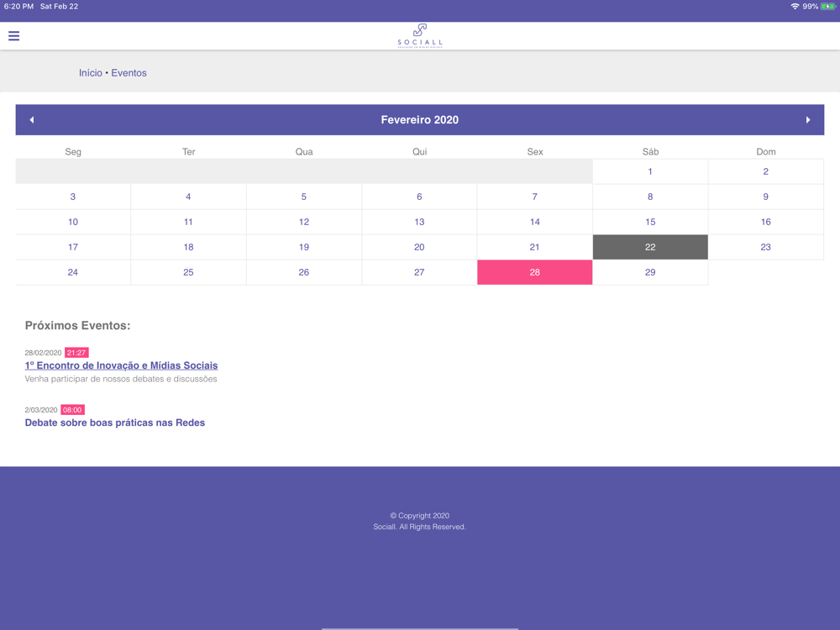The height and width of the screenshot is (630, 840).
Task: Click the 'Seg' weekday header
Action: (73, 151)
